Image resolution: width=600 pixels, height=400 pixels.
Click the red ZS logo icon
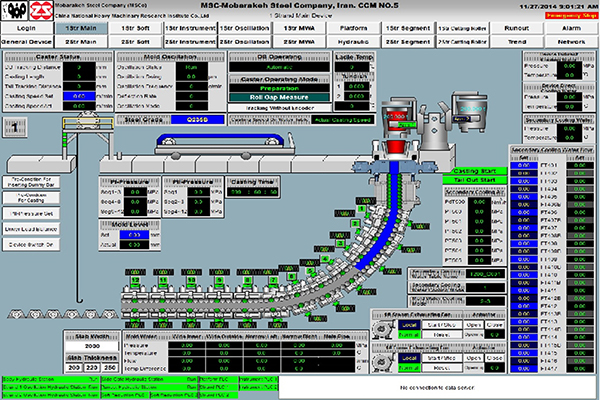[x=41, y=10]
